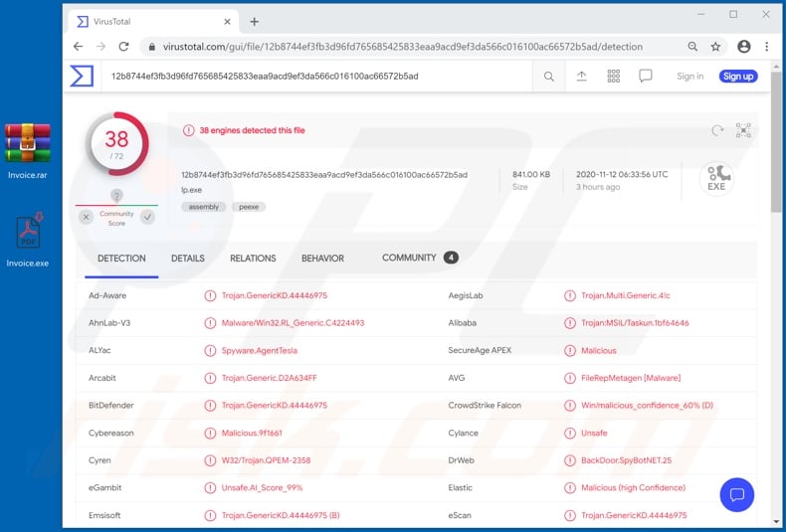
Task: Select the Invoice.rar desktop icon
Action: (x=28, y=152)
